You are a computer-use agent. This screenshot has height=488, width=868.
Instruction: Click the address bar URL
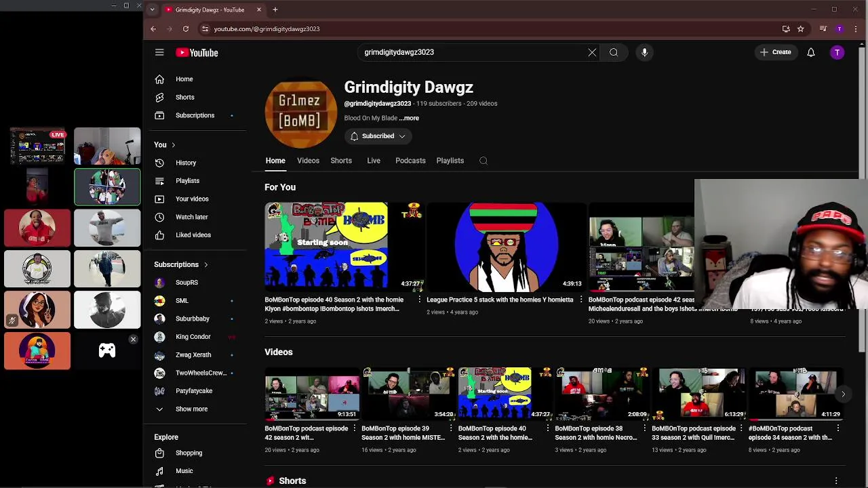267,28
